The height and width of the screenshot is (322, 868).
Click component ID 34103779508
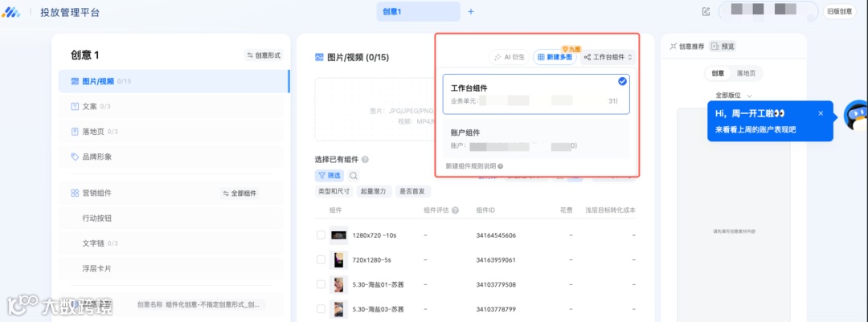click(x=496, y=285)
